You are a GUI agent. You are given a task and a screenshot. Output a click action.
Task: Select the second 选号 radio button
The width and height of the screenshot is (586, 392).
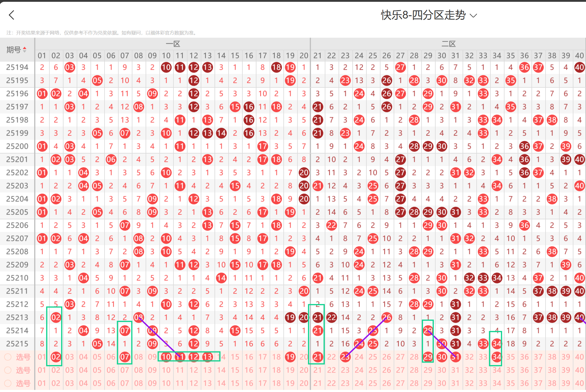point(8,370)
